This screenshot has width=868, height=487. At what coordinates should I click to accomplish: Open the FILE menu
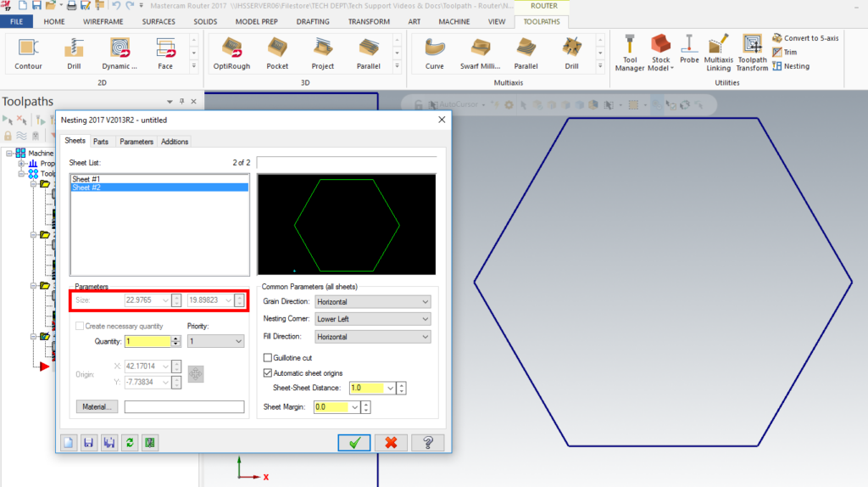(x=17, y=21)
